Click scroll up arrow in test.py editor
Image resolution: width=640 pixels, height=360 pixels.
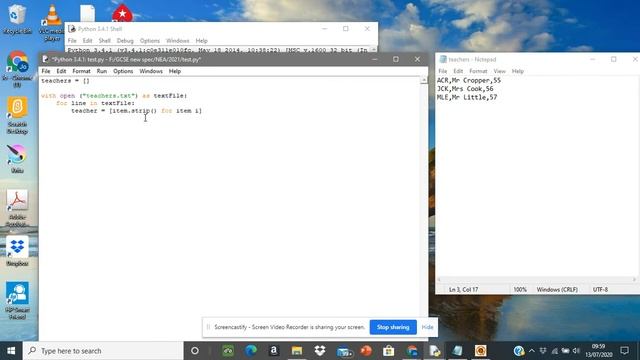424,80
